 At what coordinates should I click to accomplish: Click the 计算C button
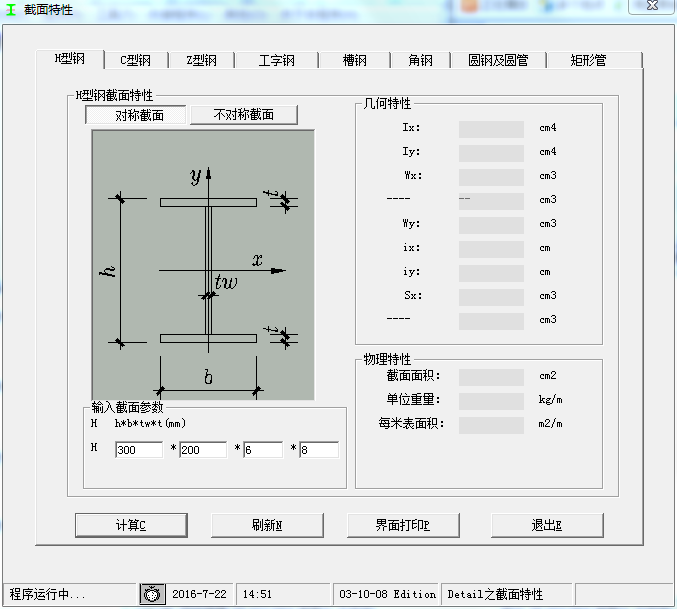[x=131, y=525]
